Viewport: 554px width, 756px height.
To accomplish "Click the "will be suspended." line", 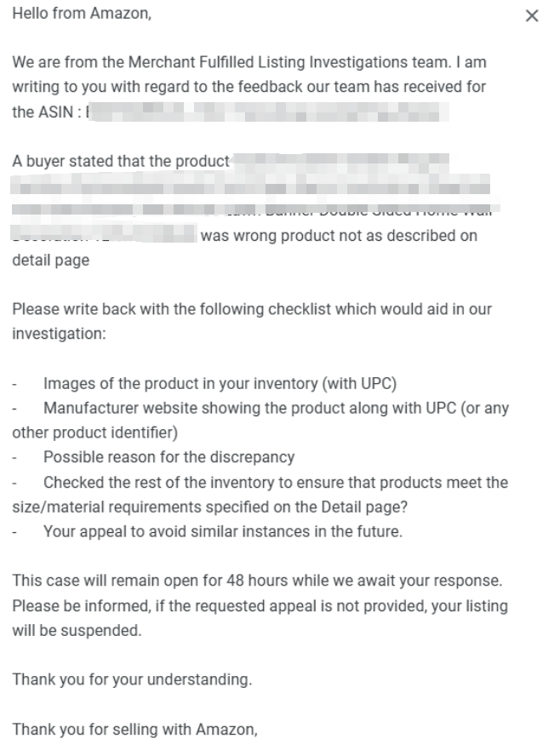I will (71, 631).
